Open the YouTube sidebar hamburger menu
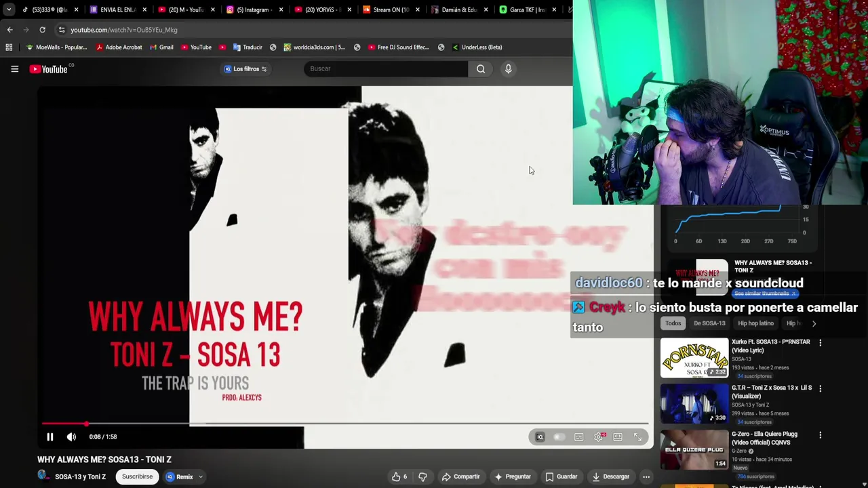This screenshot has width=868, height=488. pos(14,69)
